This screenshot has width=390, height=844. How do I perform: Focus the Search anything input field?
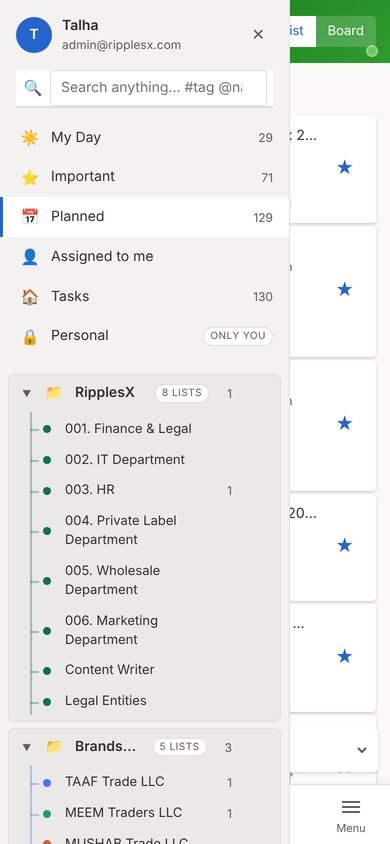point(158,88)
